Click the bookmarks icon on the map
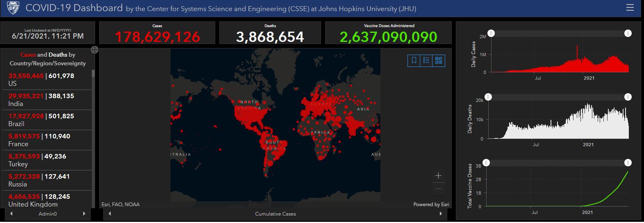644x223 pixels. 414,60
